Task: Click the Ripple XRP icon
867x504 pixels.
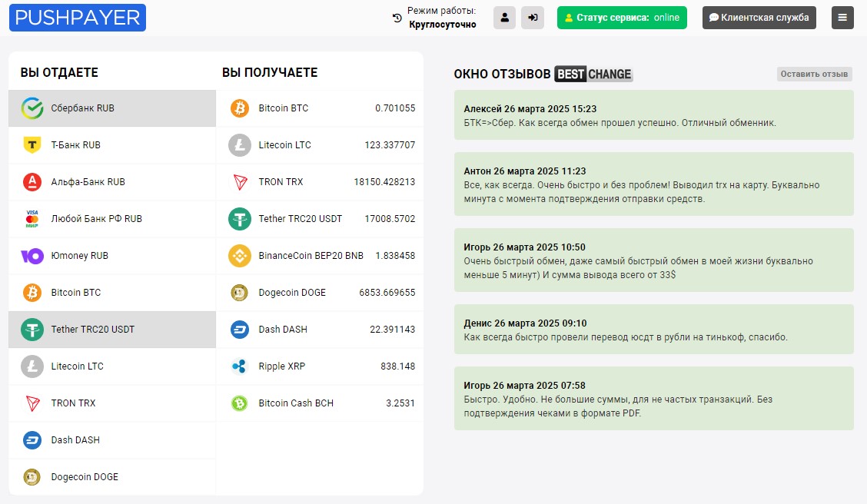Action: pos(239,366)
